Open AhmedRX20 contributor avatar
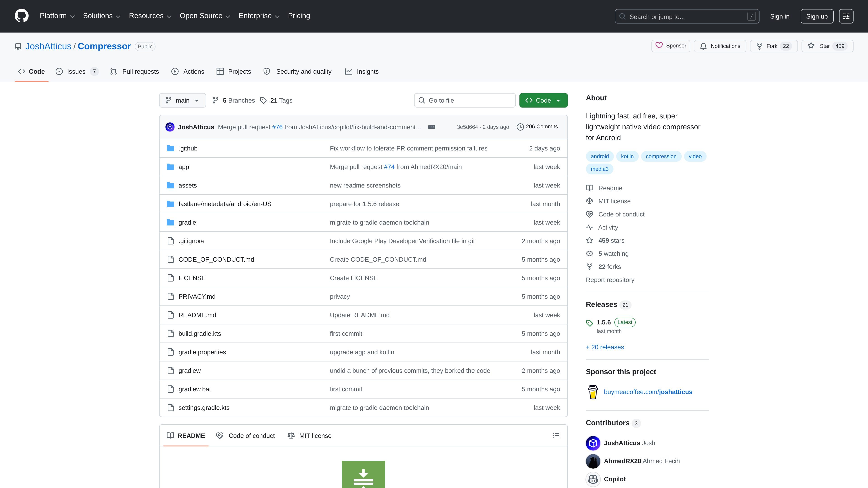Image resolution: width=868 pixels, height=488 pixels. tap(593, 461)
